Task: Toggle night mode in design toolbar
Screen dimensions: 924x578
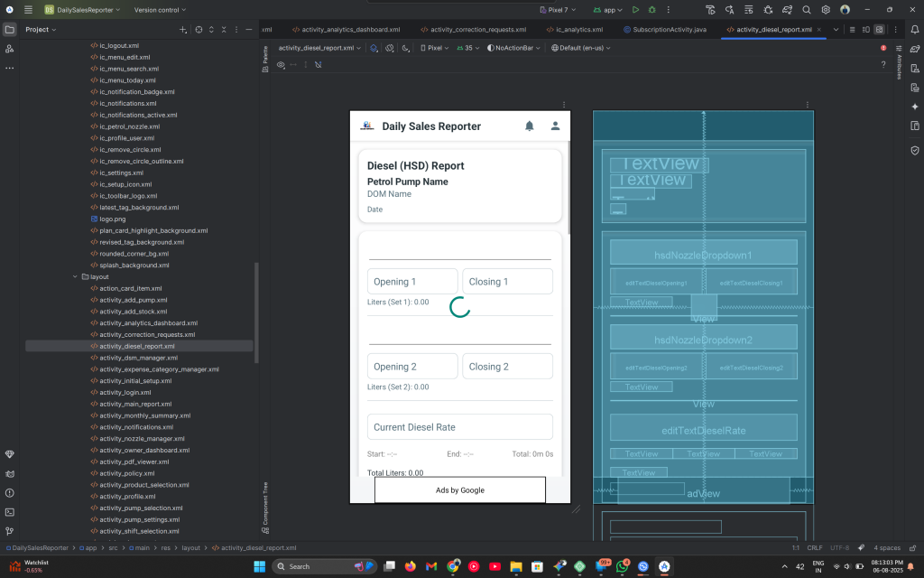Action: pyautogui.click(x=406, y=48)
